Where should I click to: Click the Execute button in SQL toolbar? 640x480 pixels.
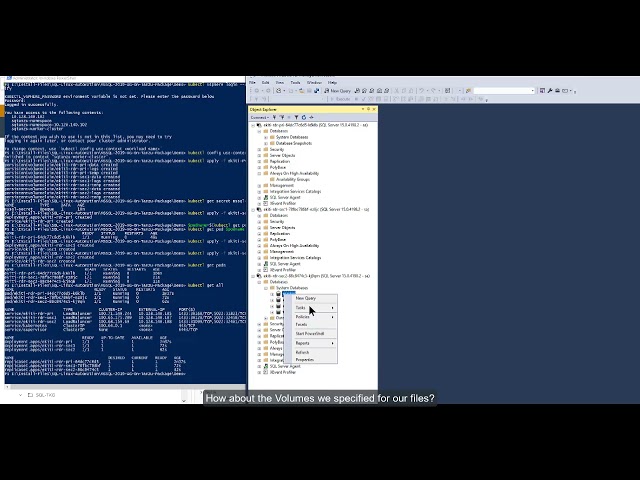pos(340,99)
